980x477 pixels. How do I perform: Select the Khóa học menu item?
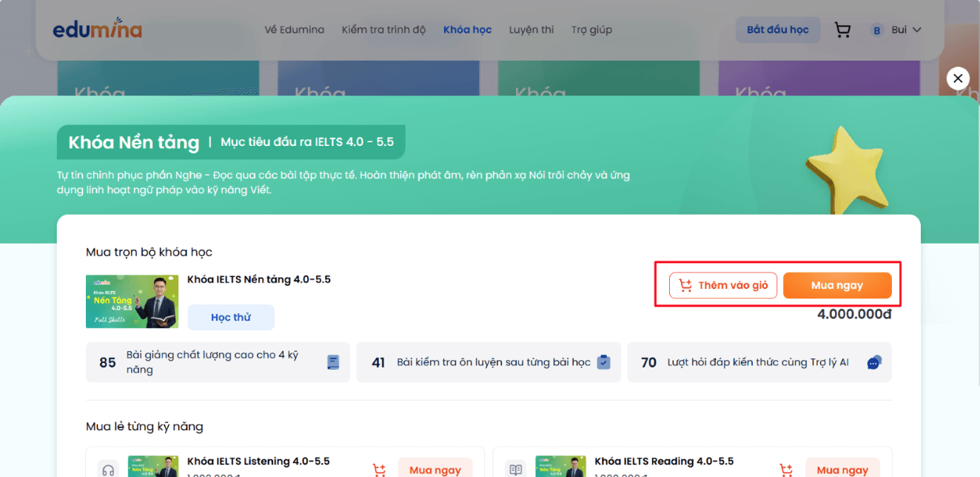point(467,30)
